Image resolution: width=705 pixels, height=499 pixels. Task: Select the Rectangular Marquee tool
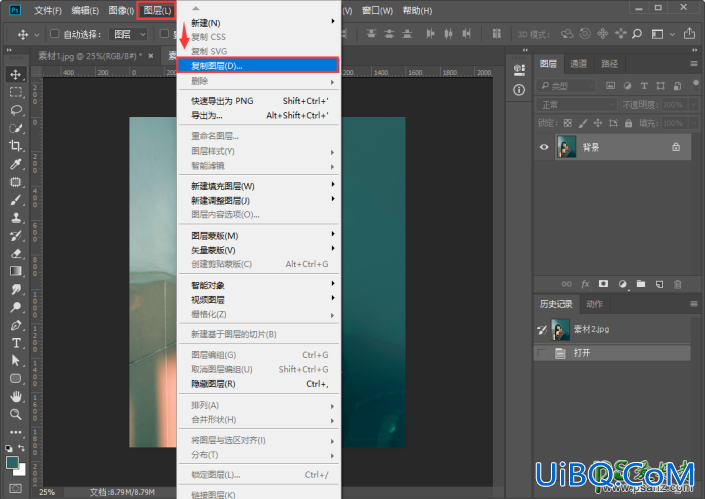[x=16, y=92]
